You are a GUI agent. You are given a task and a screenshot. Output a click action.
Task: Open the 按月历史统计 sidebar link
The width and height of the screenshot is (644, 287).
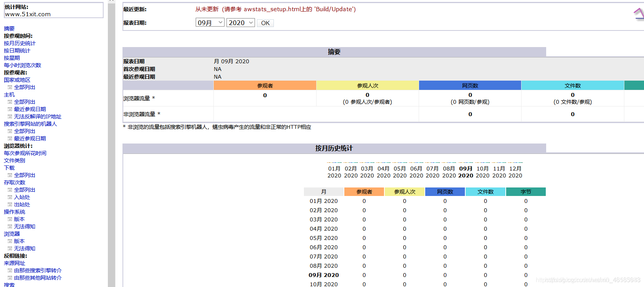pos(20,43)
